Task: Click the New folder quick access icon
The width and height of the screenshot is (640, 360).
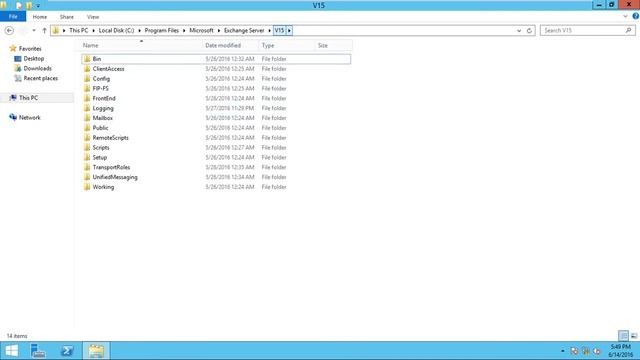Action: pyautogui.click(x=29, y=6)
